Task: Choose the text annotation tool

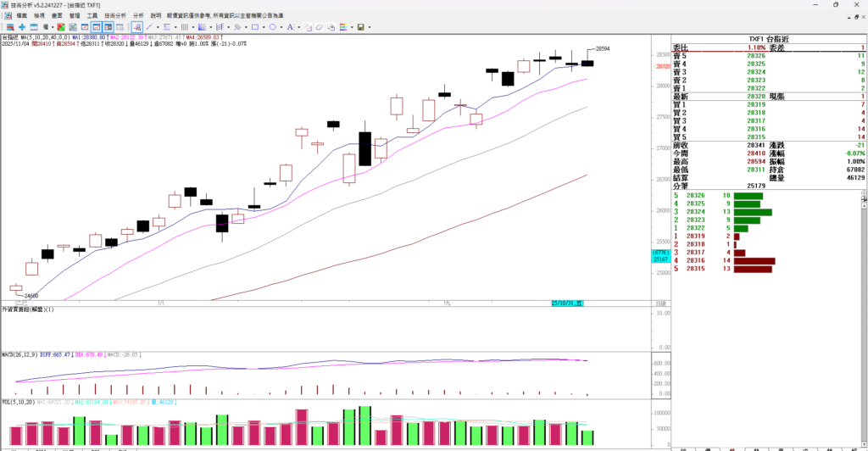Action: pos(290,27)
